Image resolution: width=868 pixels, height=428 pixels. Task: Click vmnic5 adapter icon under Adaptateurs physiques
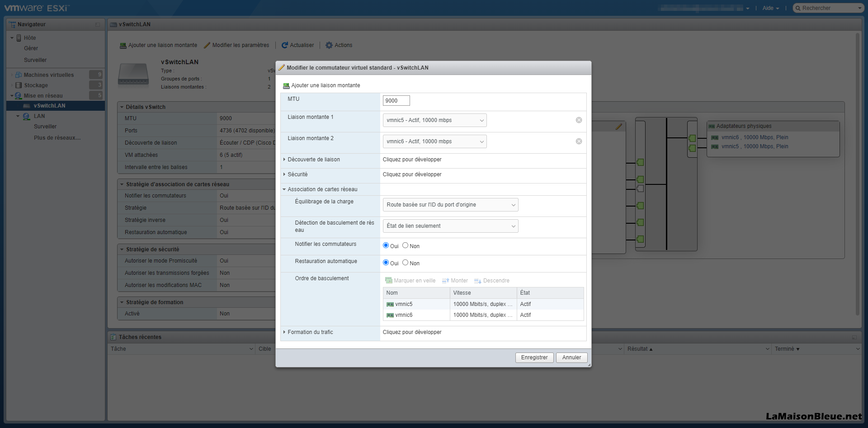click(x=715, y=147)
